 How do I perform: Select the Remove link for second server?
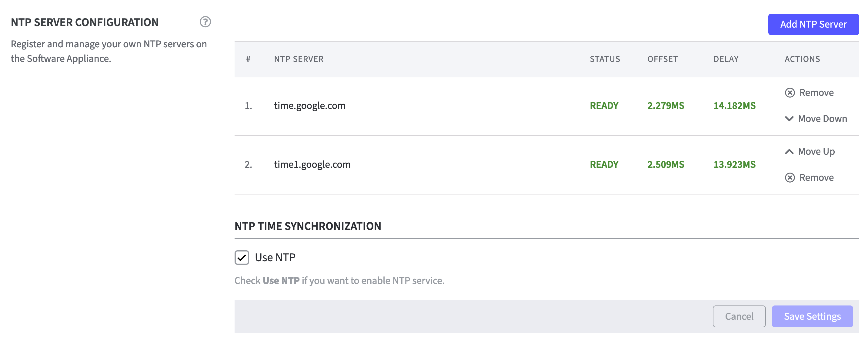tap(816, 177)
